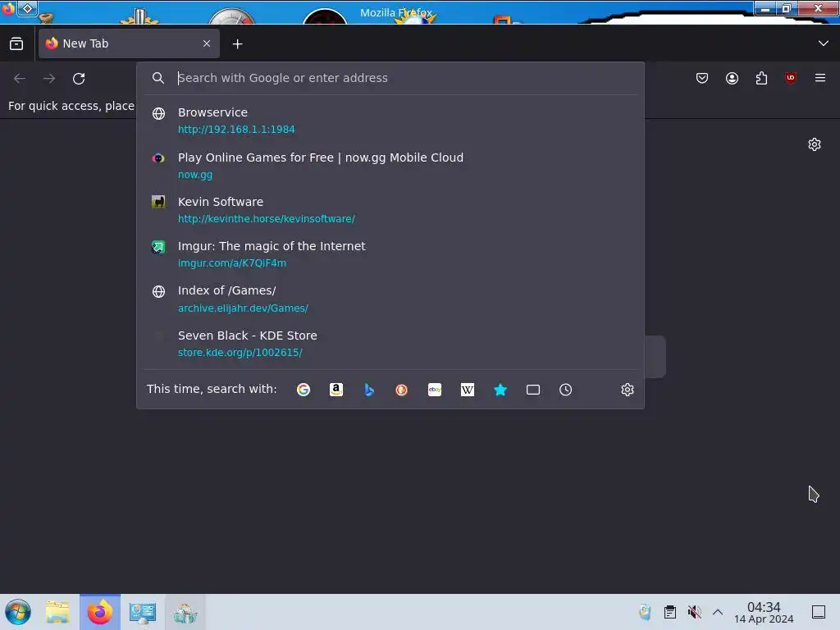
Task: Search this time with eBay
Action: pos(435,390)
